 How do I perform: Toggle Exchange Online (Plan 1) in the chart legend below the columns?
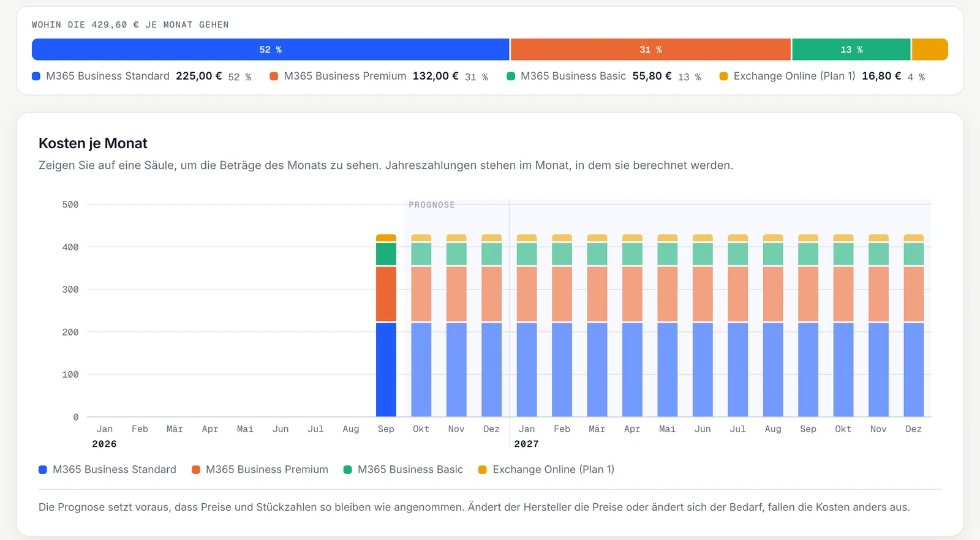point(546,470)
